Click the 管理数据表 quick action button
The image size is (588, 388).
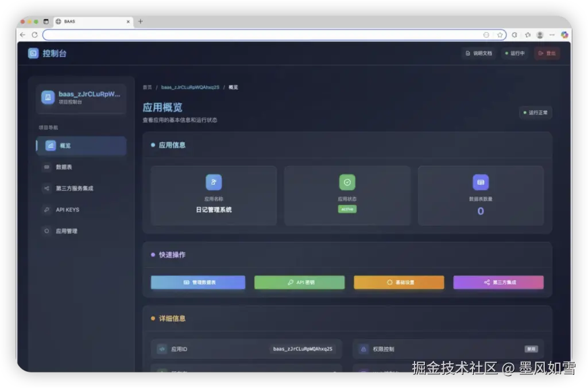198,282
